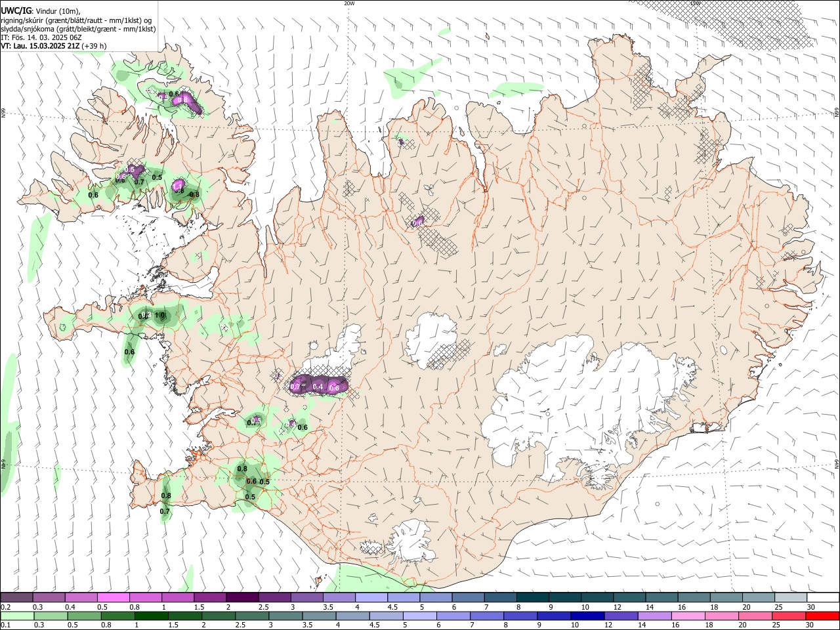Click the '0.4' label in the snow legend
The width and height of the screenshot is (840, 630).
coord(70,607)
